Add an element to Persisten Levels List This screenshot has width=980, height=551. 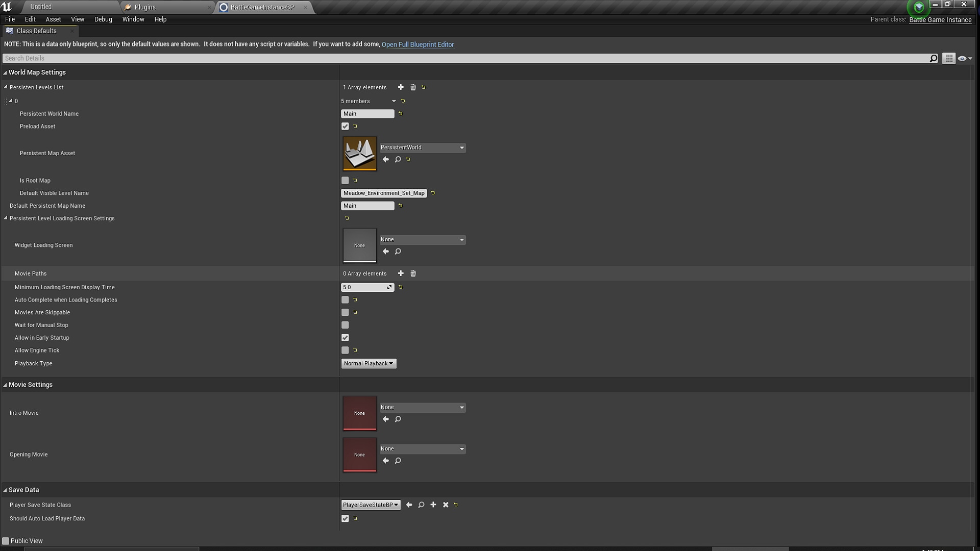400,87
